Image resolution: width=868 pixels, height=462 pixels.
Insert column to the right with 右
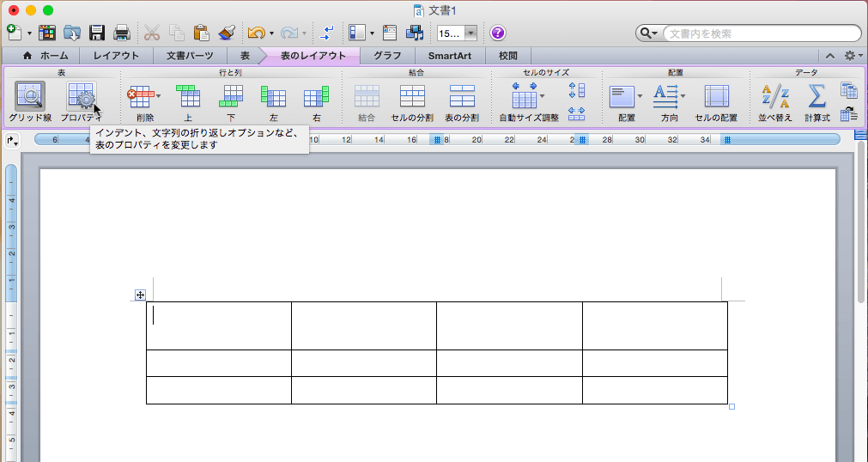(316, 96)
